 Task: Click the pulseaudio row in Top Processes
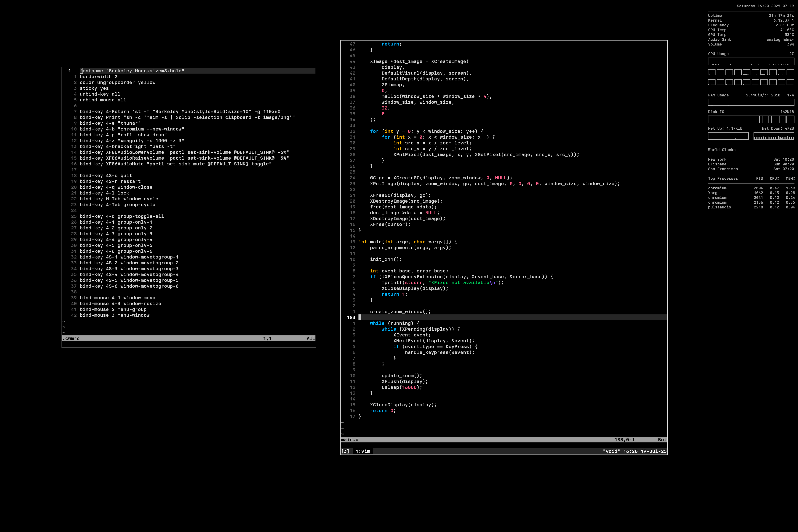[x=751, y=207]
